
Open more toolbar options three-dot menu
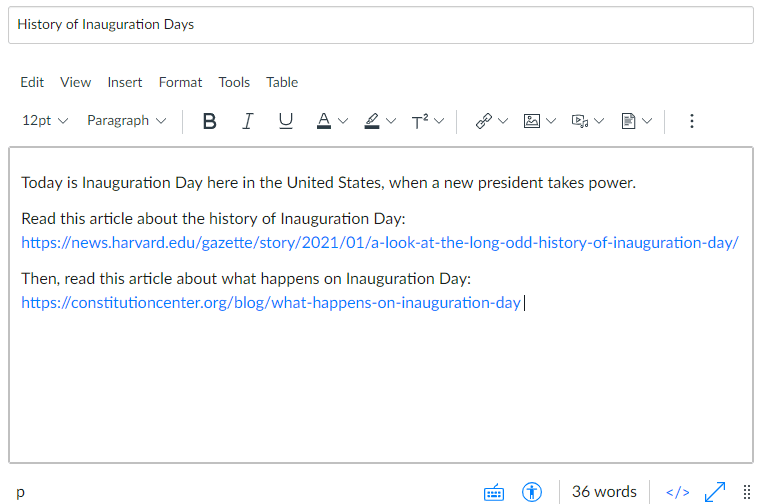click(692, 121)
